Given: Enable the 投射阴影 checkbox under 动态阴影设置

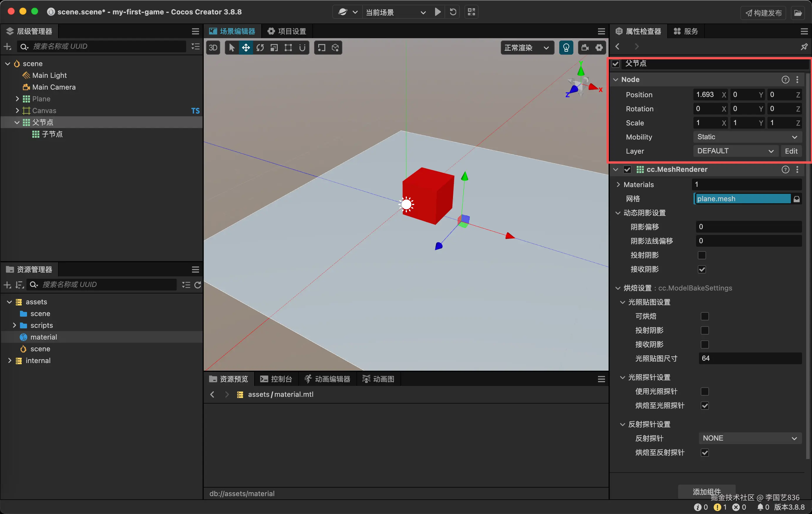Looking at the screenshot, I should click(x=702, y=255).
